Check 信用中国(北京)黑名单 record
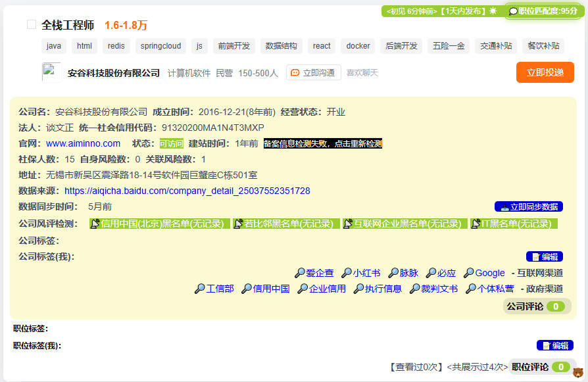588x382 pixels. (x=160, y=224)
